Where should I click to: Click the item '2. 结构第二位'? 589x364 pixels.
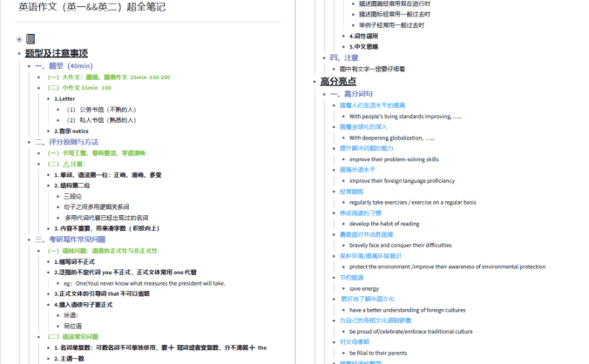[x=72, y=185]
